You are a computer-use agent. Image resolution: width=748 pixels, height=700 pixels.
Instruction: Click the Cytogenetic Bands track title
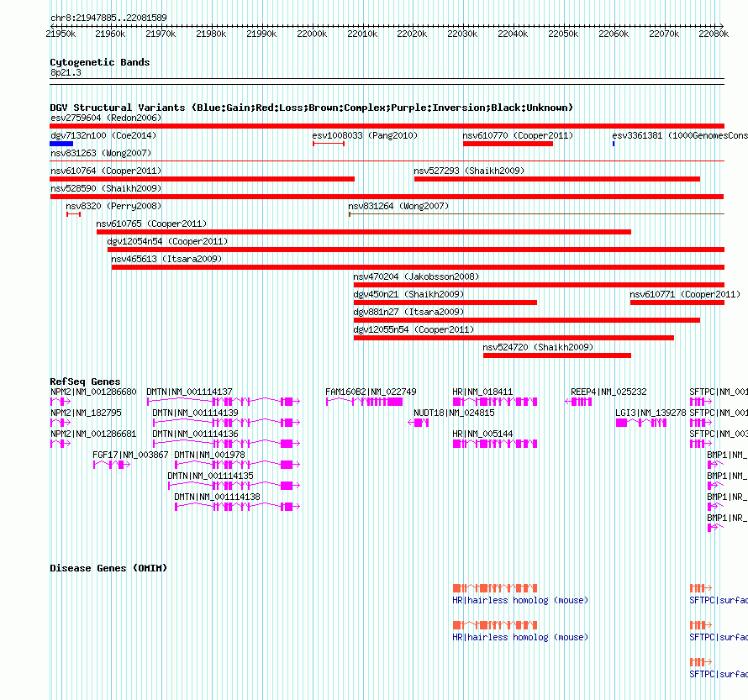(100, 62)
